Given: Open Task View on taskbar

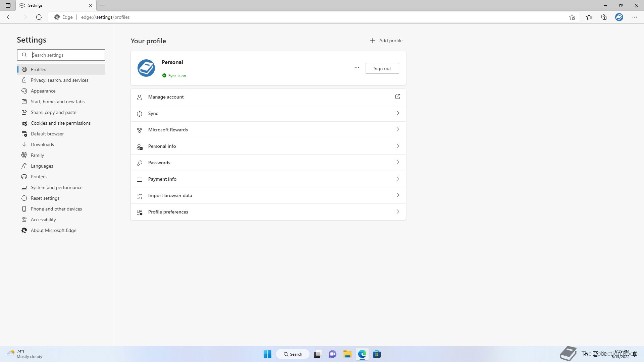Looking at the screenshot, I should 317,354.
